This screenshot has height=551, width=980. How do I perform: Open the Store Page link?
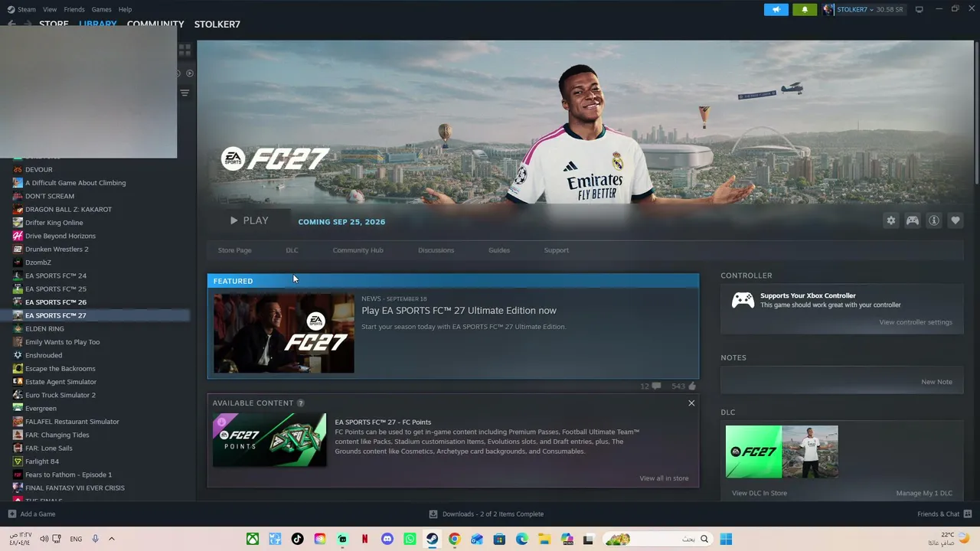(234, 250)
